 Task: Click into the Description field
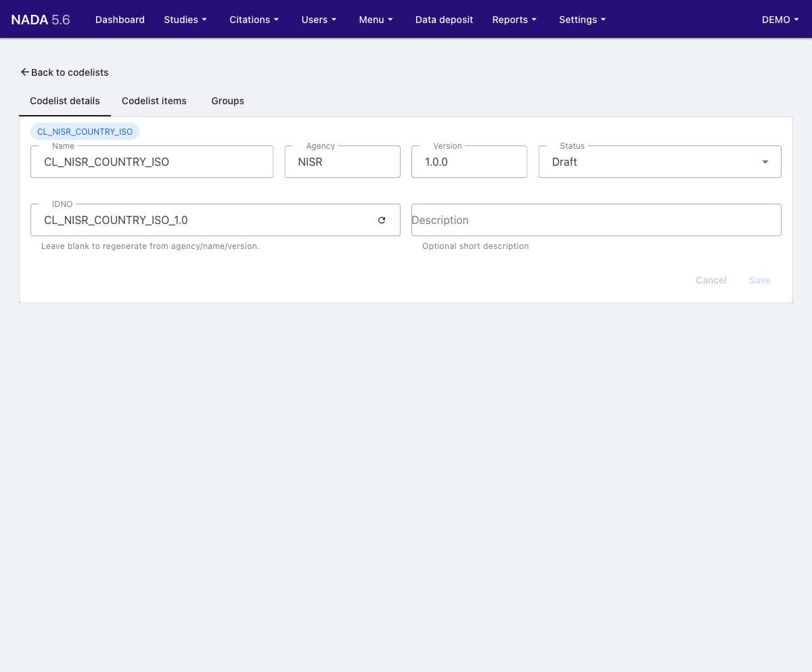(596, 220)
